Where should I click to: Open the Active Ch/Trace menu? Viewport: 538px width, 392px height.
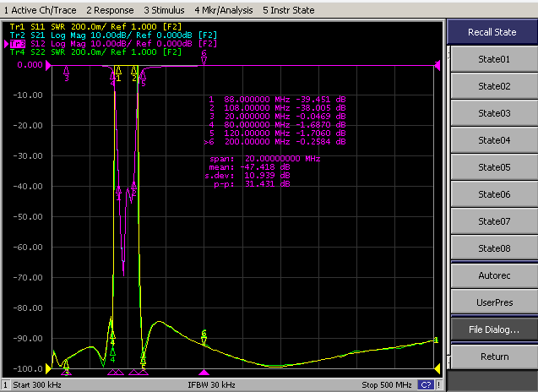coord(41,10)
